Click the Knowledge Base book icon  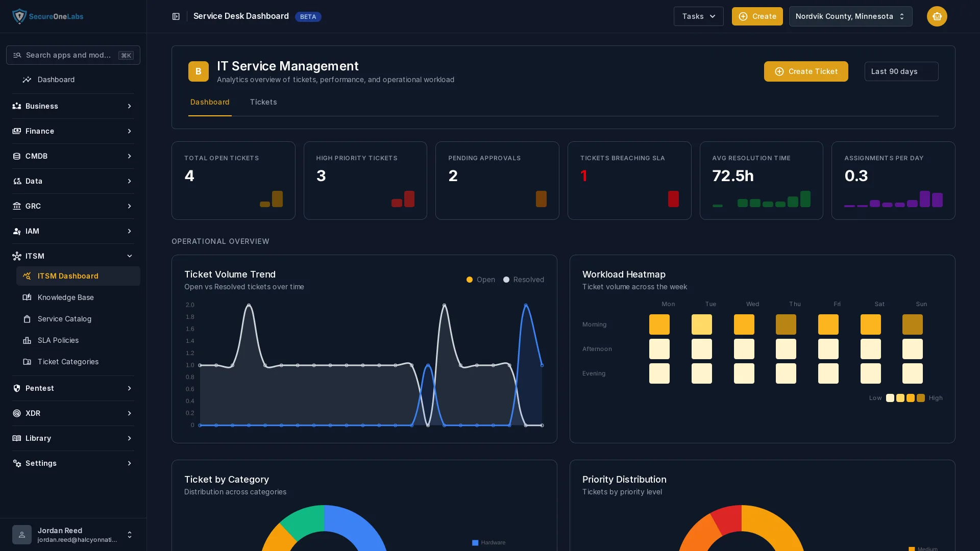click(27, 297)
